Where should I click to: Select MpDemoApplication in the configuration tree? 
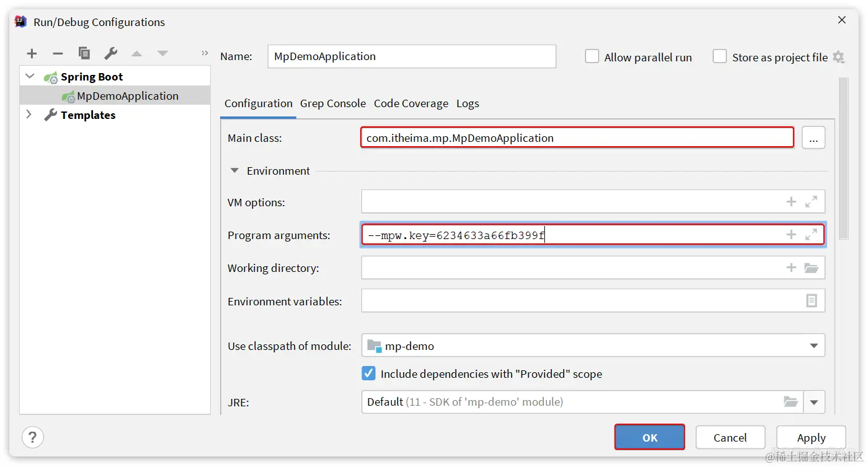pos(127,95)
